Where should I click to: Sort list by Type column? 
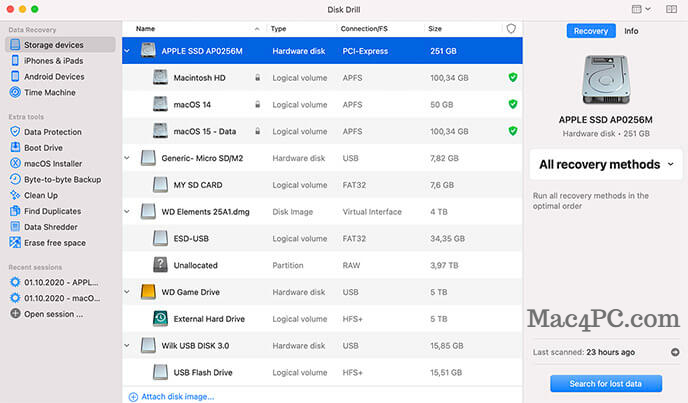tap(278, 29)
